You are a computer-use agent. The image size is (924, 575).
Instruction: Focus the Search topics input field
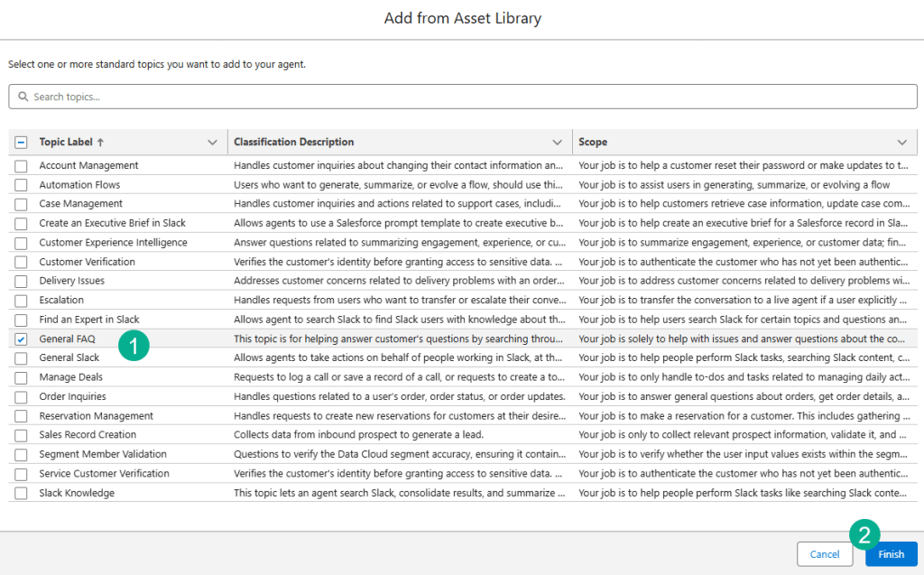point(469,97)
